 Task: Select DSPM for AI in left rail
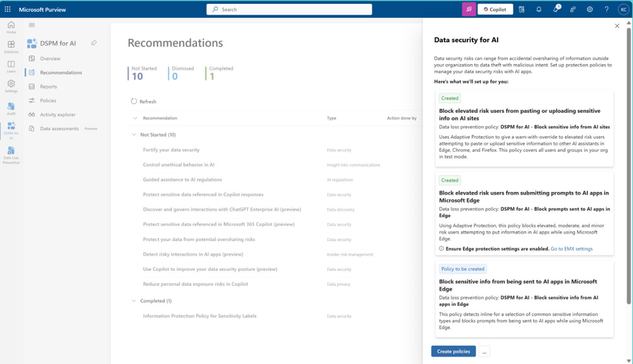point(11,130)
